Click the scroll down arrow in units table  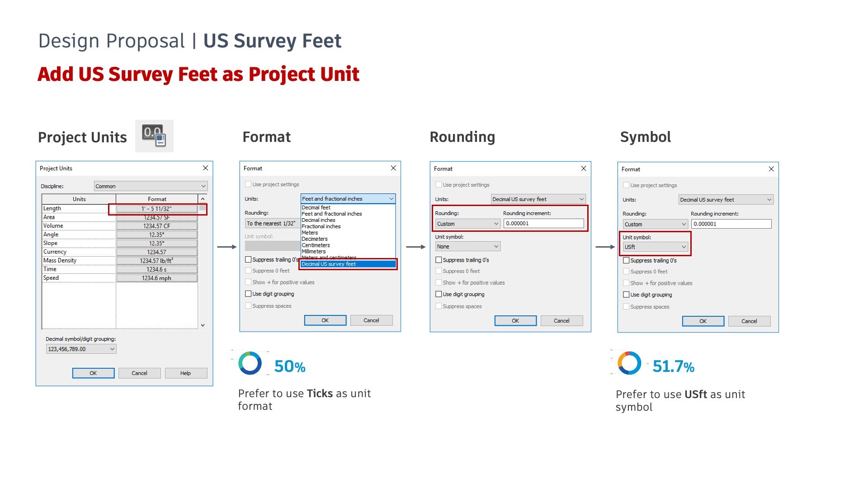coord(203,325)
